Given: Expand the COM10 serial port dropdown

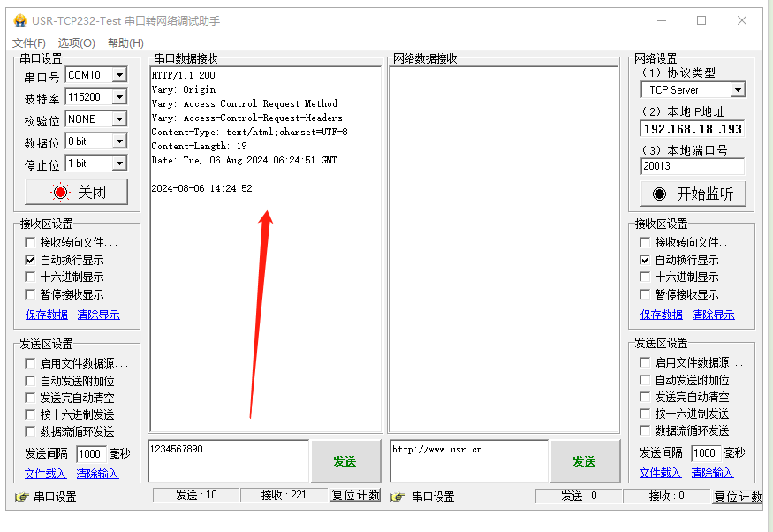Looking at the screenshot, I should pyautogui.click(x=119, y=75).
